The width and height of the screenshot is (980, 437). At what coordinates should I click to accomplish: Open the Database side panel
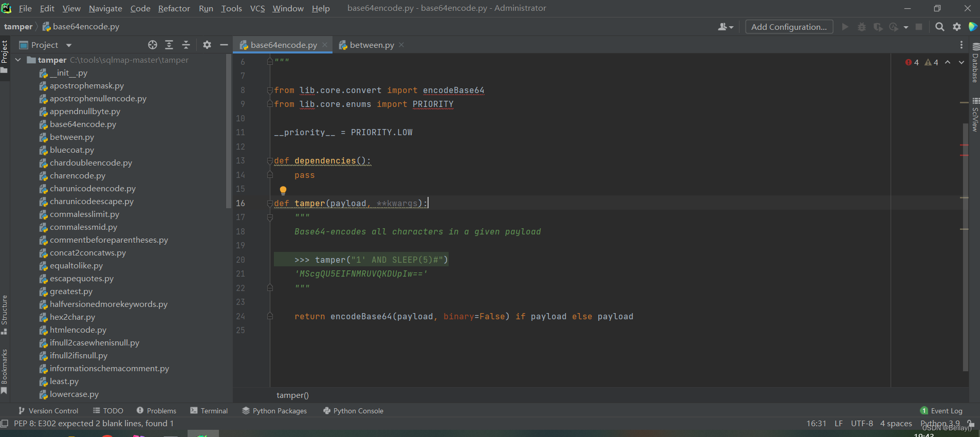tap(975, 63)
